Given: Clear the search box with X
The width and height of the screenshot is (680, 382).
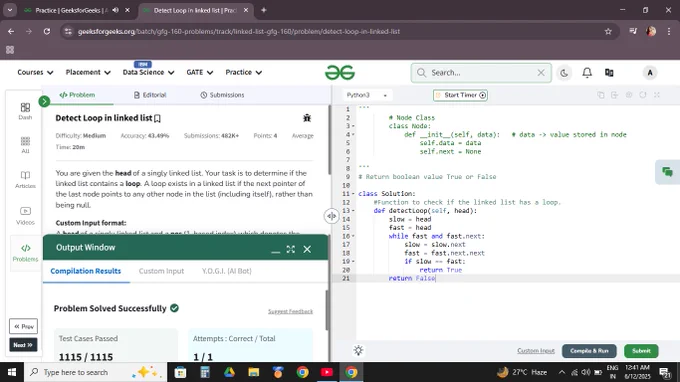Looking at the screenshot, I should click(x=541, y=73).
